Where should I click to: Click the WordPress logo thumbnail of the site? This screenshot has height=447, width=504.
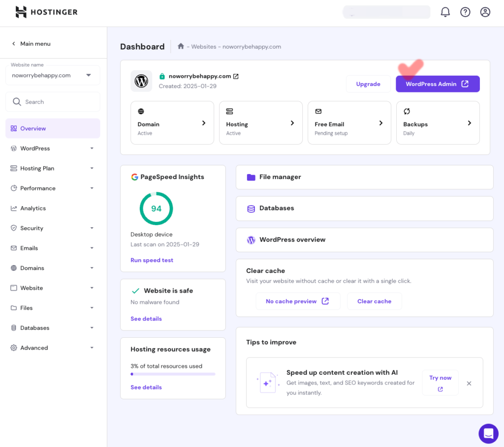coord(141,81)
